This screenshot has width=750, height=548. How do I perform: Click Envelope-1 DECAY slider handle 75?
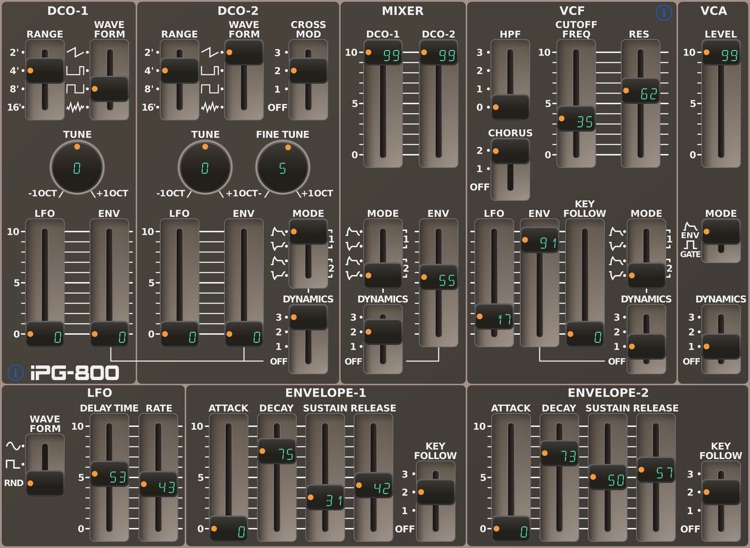coord(277,451)
